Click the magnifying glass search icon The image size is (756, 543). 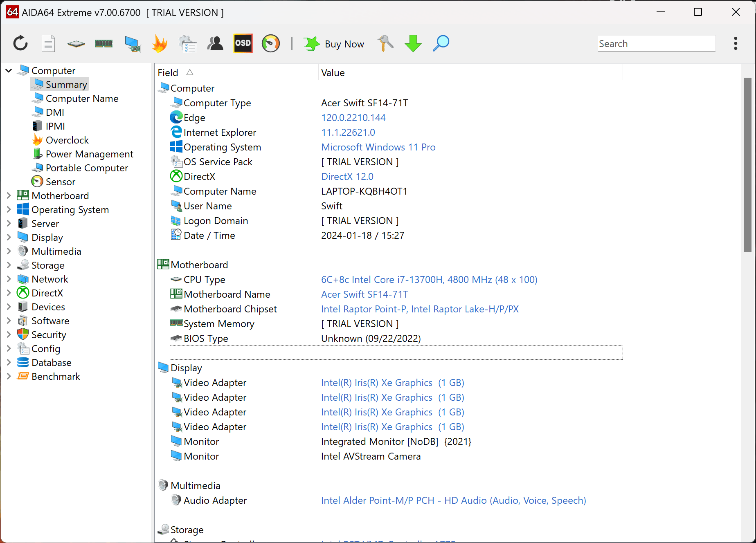441,43
